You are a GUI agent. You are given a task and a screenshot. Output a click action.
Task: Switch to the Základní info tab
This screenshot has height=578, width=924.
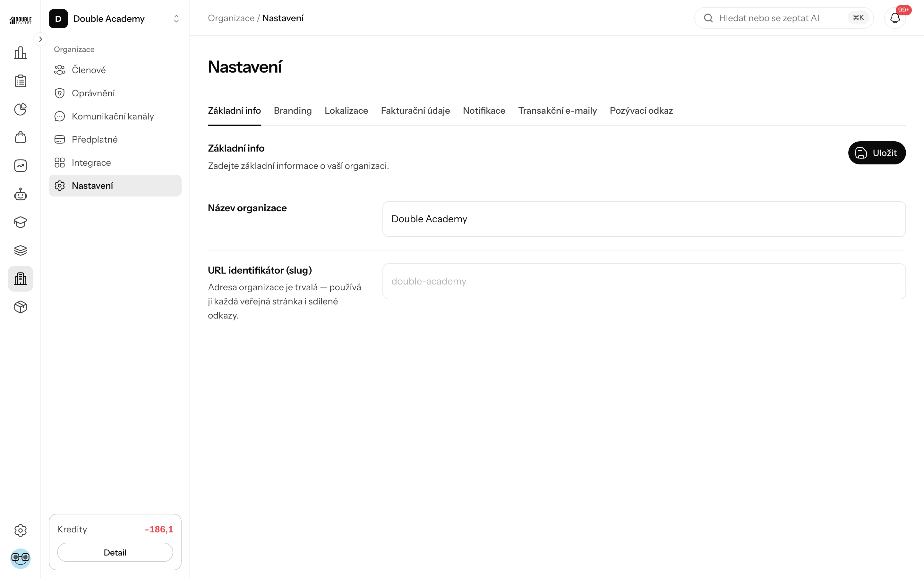[234, 110]
